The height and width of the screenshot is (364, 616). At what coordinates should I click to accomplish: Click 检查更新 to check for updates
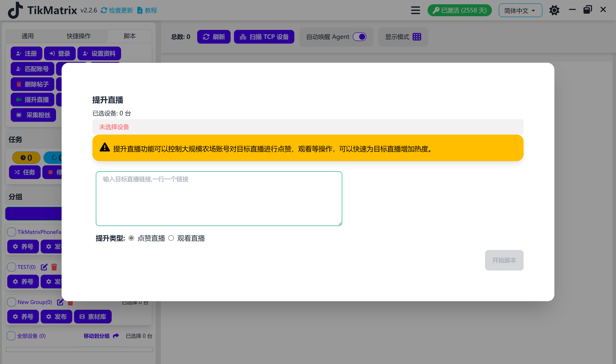117,10
